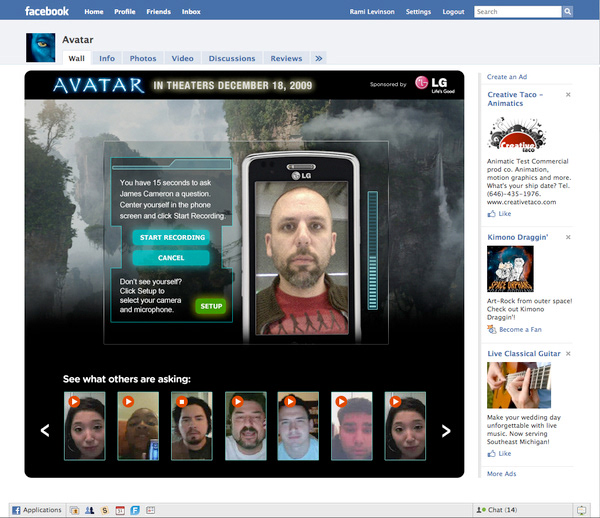Open the Creative Taco - Animatics ad title

[515, 99]
